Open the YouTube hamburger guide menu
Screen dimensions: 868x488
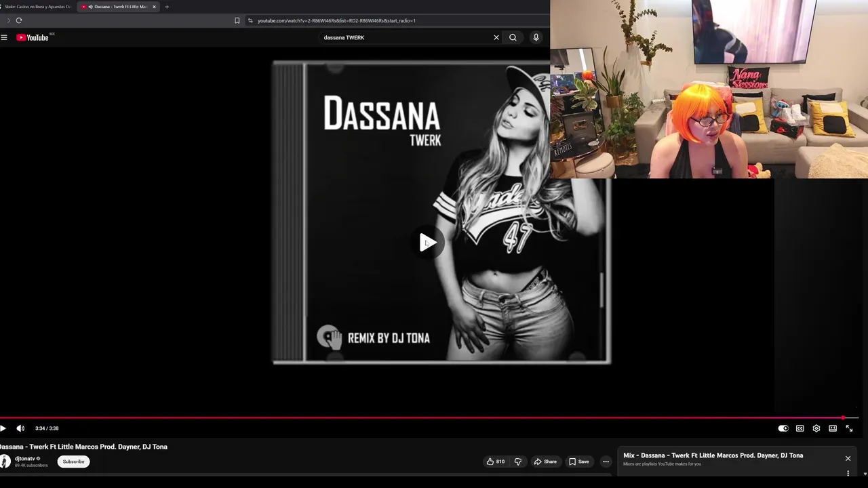pyautogui.click(x=4, y=37)
